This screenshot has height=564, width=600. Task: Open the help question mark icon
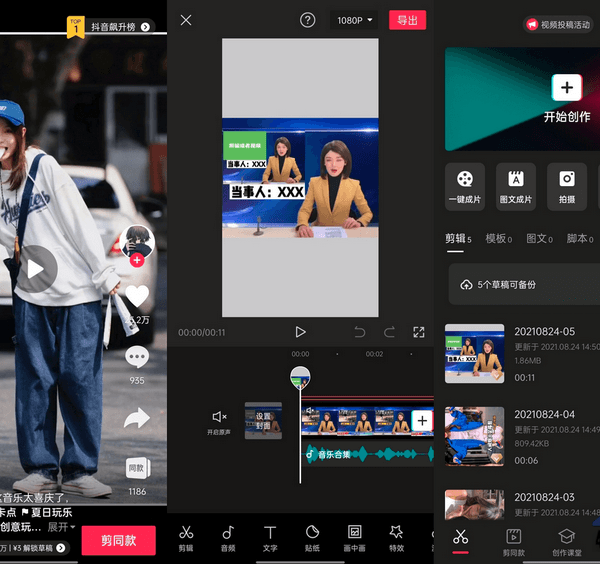tap(308, 20)
